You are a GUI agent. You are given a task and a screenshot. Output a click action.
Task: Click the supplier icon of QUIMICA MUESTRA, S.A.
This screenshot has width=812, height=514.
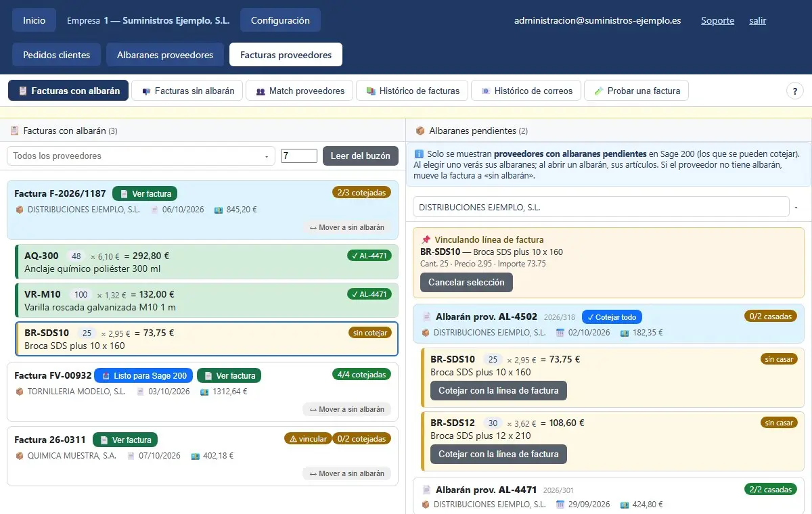pyautogui.click(x=20, y=456)
